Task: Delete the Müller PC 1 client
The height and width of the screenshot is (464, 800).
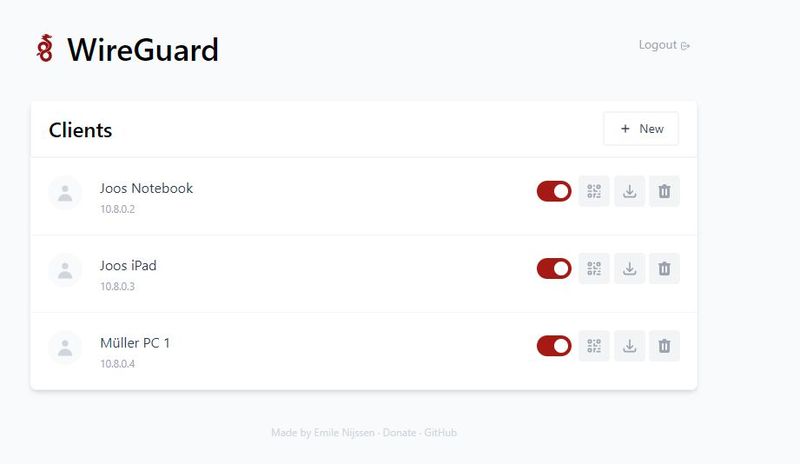Action: coord(664,346)
